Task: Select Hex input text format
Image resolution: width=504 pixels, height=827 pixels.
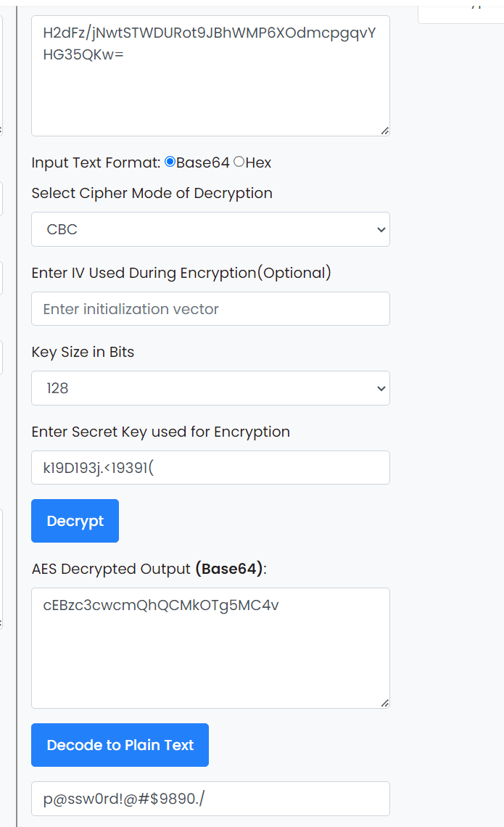Action: point(239,162)
